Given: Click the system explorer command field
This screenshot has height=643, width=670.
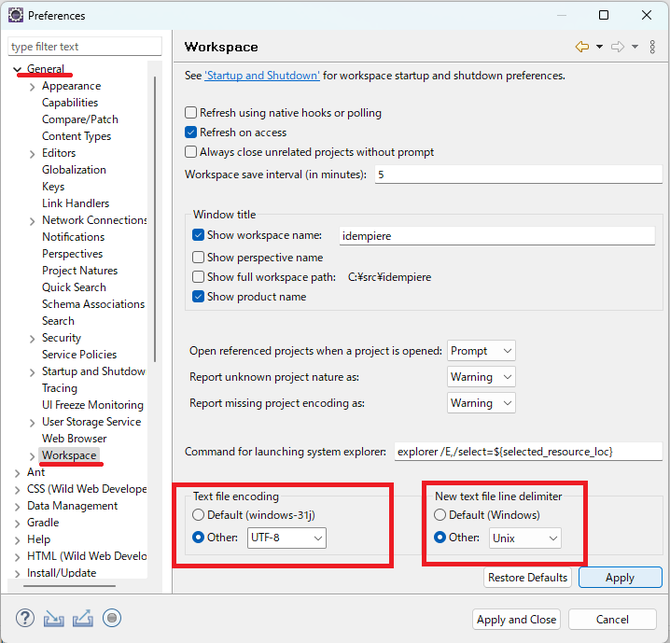Looking at the screenshot, I should [x=528, y=452].
